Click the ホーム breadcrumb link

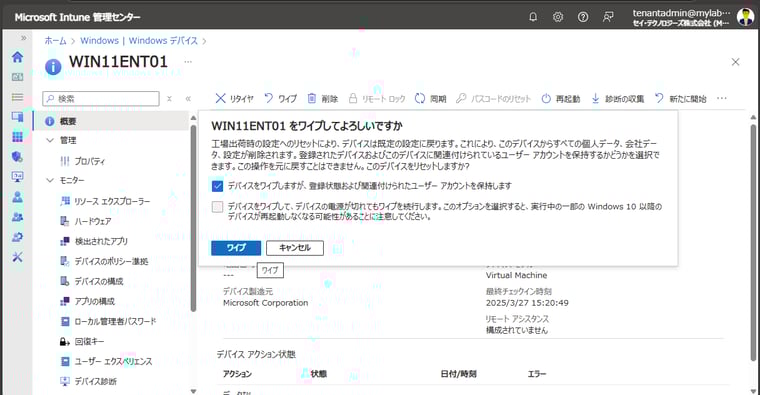tap(55, 41)
